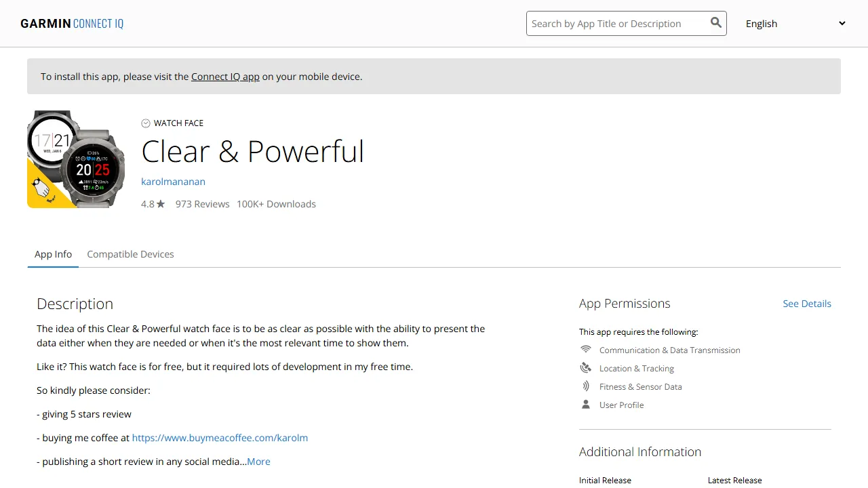Click the watch face category icon
Image resolution: width=868 pixels, height=488 pixels.
(146, 123)
